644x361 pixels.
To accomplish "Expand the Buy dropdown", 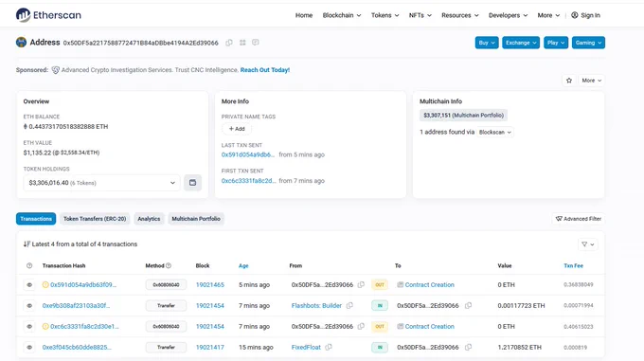I will (x=487, y=43).
